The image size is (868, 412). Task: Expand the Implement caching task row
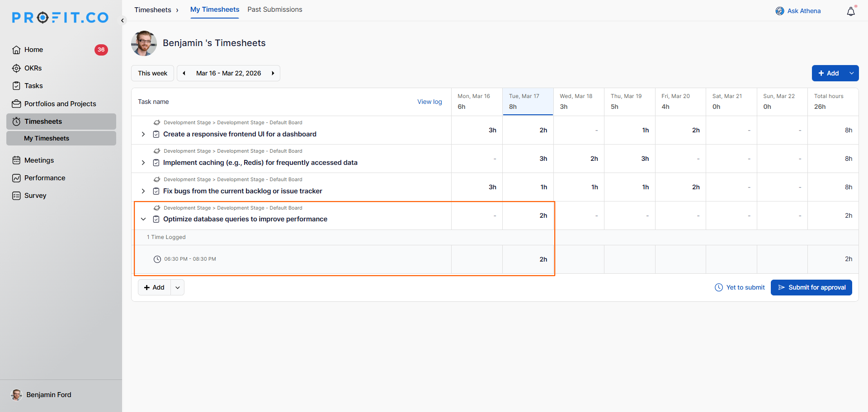click(x=143, y=163)
